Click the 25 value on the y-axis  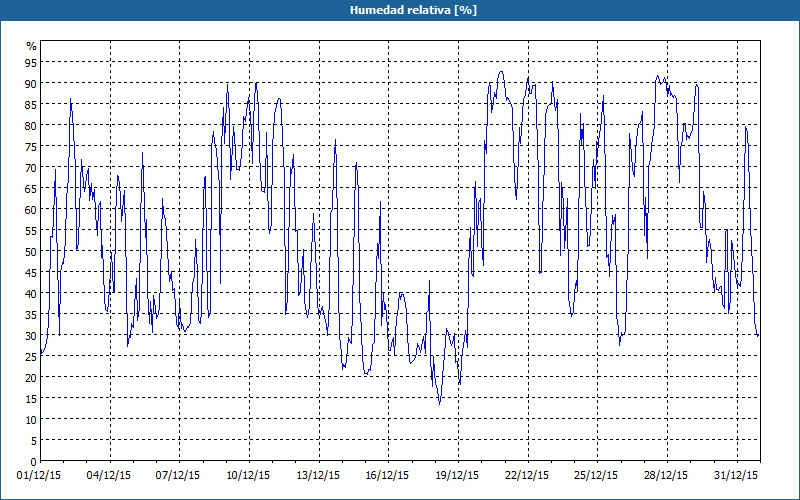[31, 357]
